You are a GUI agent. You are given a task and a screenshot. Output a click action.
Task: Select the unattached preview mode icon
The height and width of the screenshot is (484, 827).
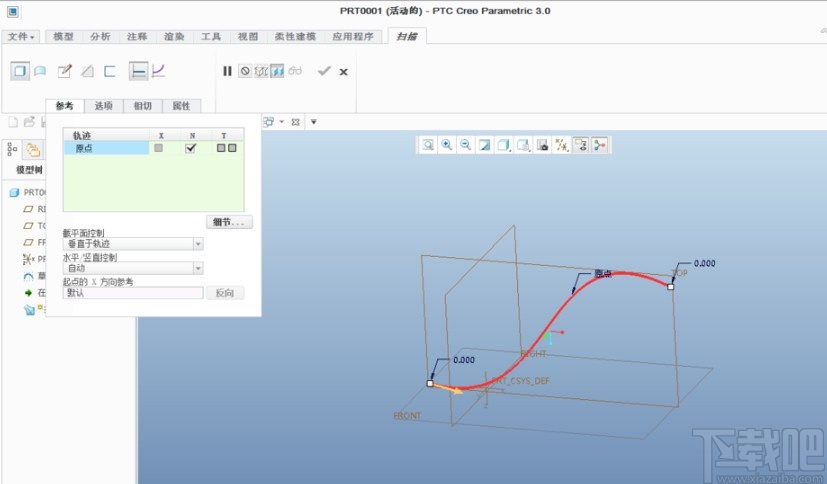tap(261, 71)
